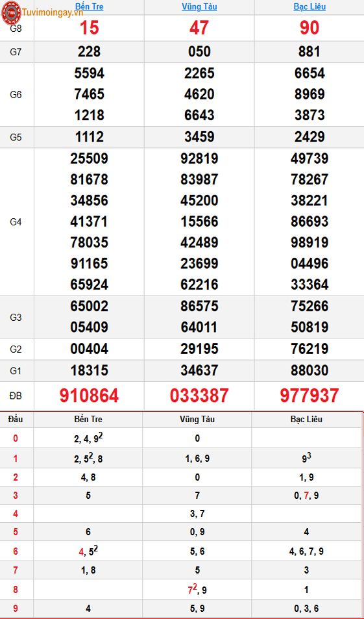The image size is (364, 619).
Task: Click the cell reading 0, 7, 9
Action: coord(306,496)
